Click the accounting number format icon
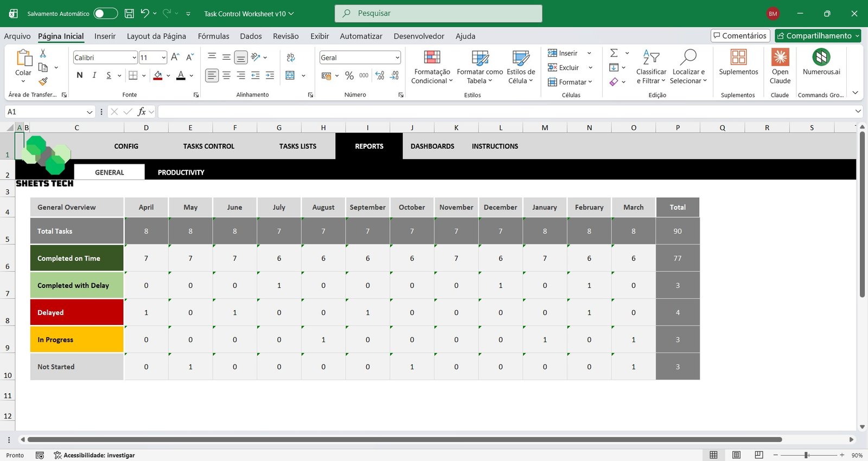868x461 pixels. pos(326,75)
